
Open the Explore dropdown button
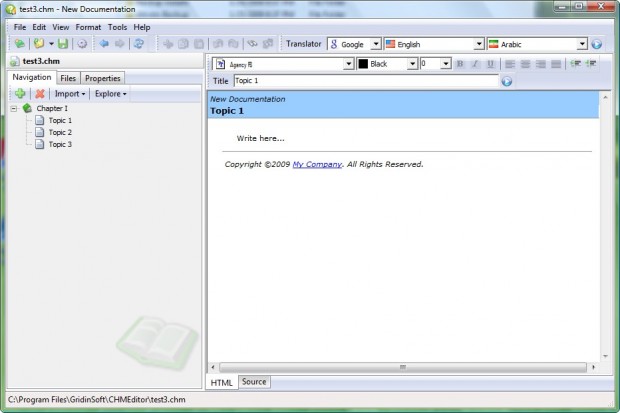coord(110,94)
